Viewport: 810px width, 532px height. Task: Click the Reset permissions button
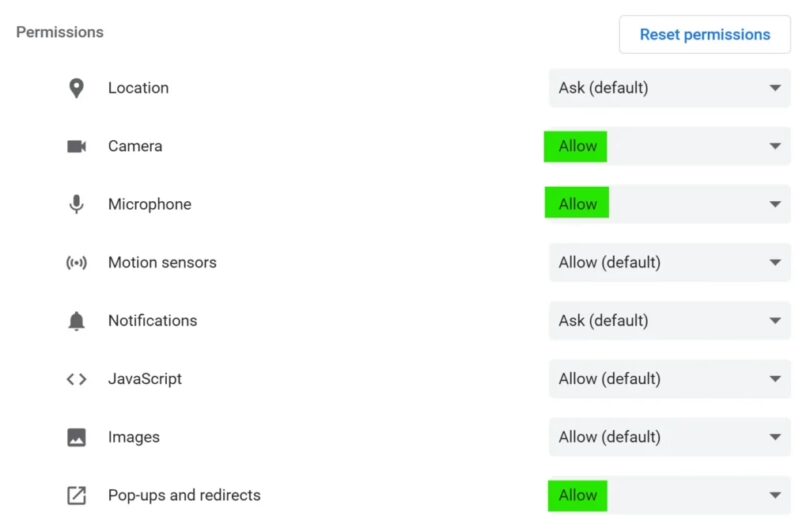705,35
